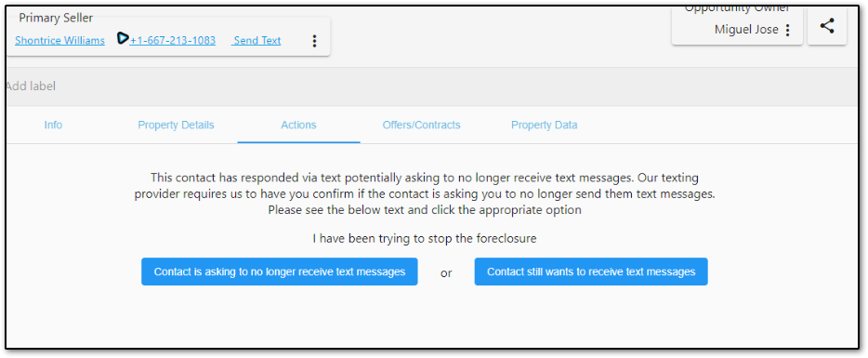Confirm contact still wants text messages
868x358 pixels.
[591, 272]
